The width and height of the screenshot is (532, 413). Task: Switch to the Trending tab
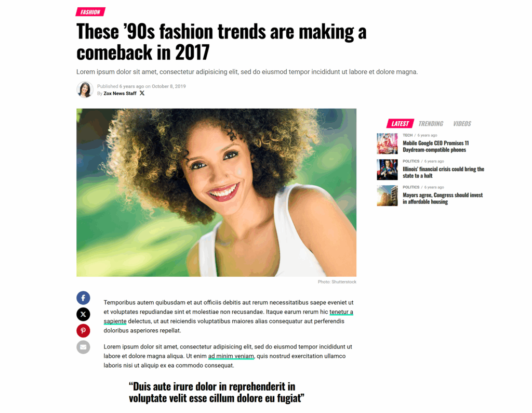[x=431, y=124]
